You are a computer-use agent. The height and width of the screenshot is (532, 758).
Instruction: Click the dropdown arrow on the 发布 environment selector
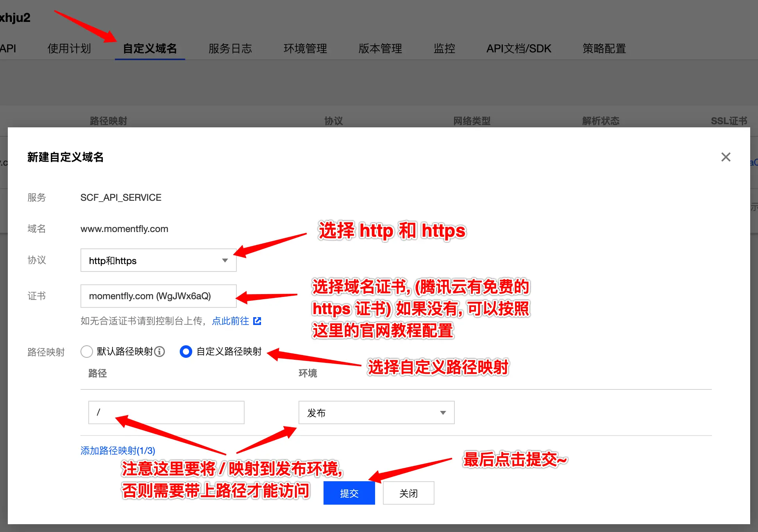pyautogui.click(x=443, y=412)
